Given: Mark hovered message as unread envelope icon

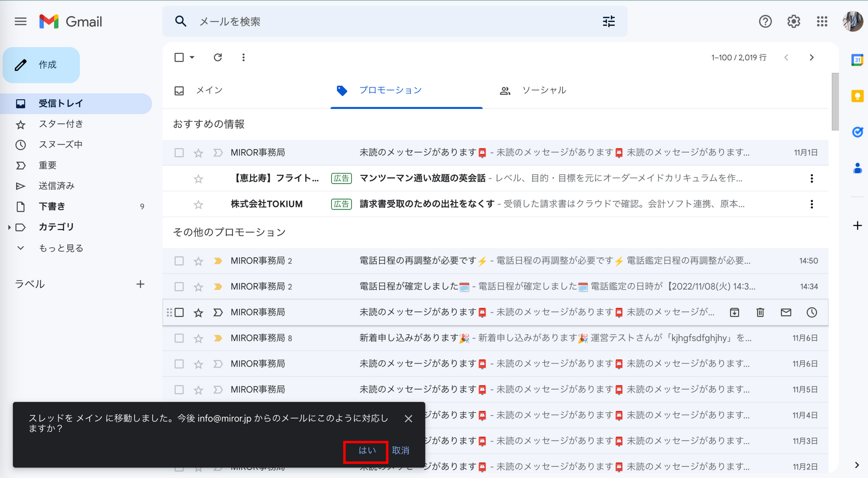Looking at the screenshot, I should [x=786, y=312].
